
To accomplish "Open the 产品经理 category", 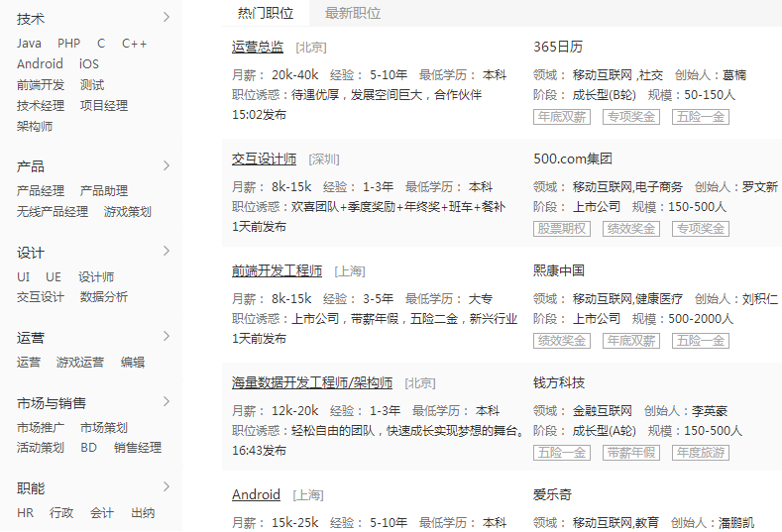I will [x=41, y=190].
